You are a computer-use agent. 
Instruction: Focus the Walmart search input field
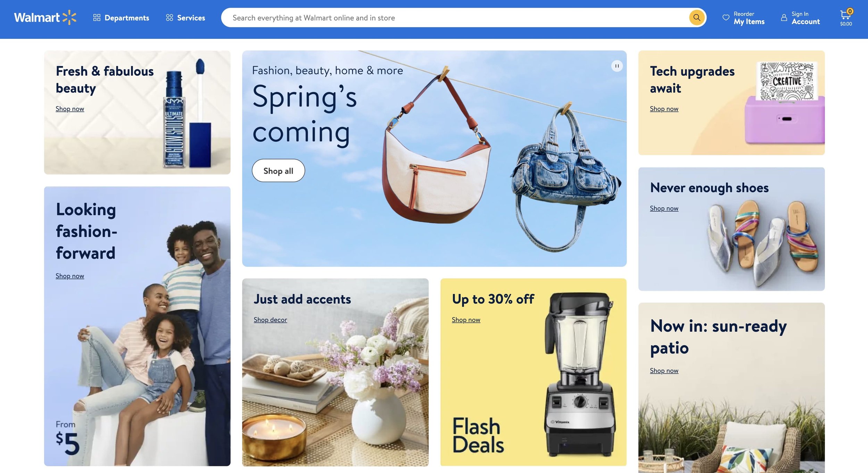[458, 18]
